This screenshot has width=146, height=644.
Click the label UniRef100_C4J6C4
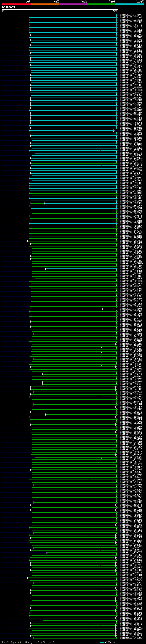tap(131, 271)
